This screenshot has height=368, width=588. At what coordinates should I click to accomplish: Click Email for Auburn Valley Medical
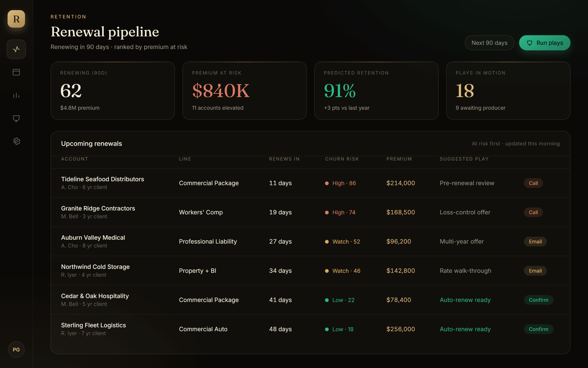[535, 241]
